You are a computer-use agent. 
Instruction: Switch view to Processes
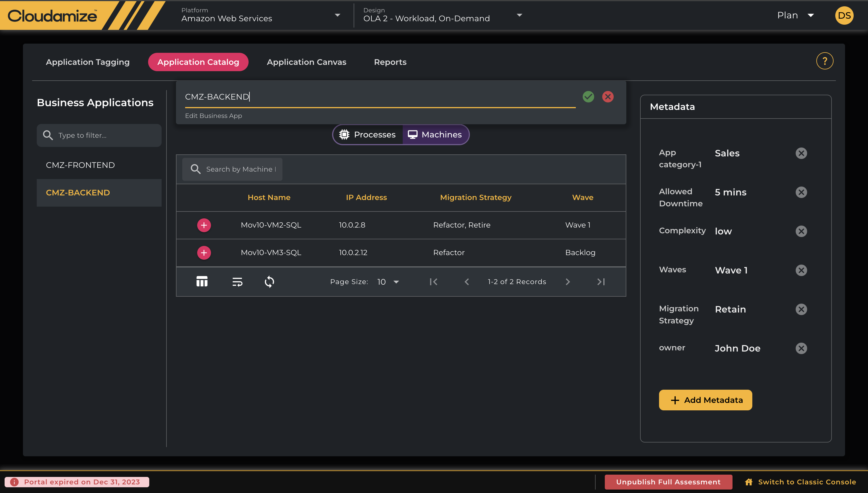[x=368, y=135]
